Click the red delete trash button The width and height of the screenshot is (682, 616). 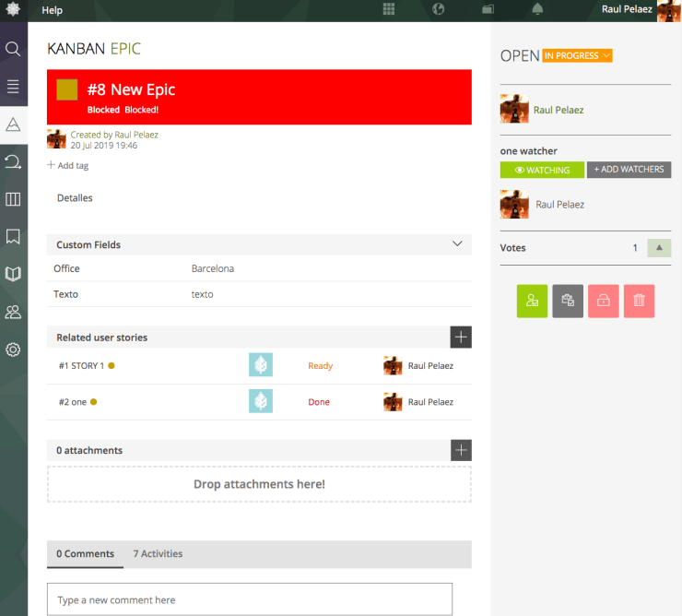(639, 301)
